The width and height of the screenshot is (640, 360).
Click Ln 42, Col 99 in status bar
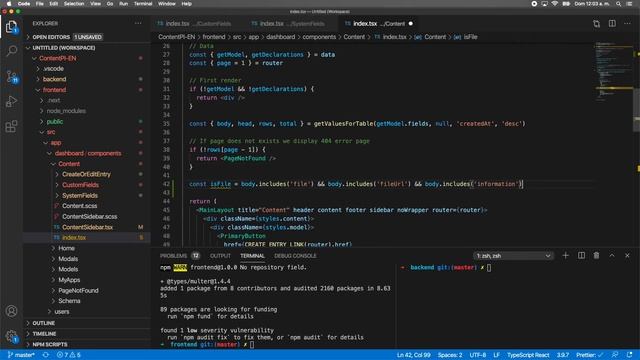click(x=413, y=355)
